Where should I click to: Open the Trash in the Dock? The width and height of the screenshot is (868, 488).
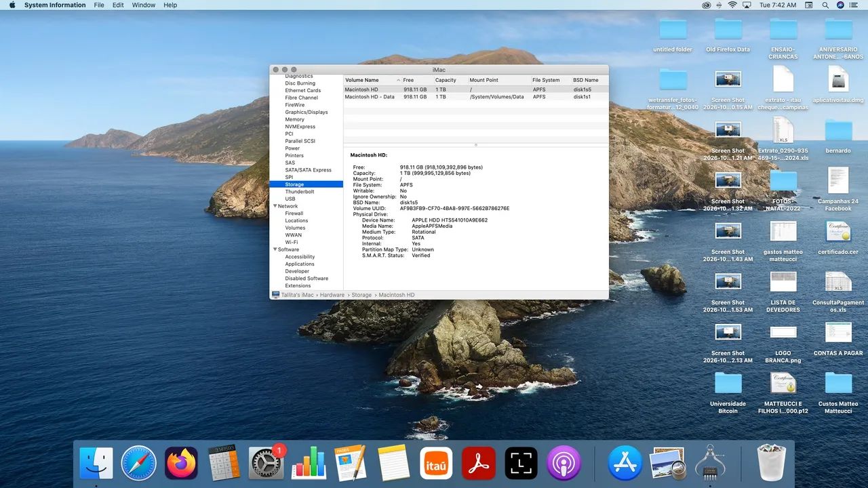(x=771, y=463)
